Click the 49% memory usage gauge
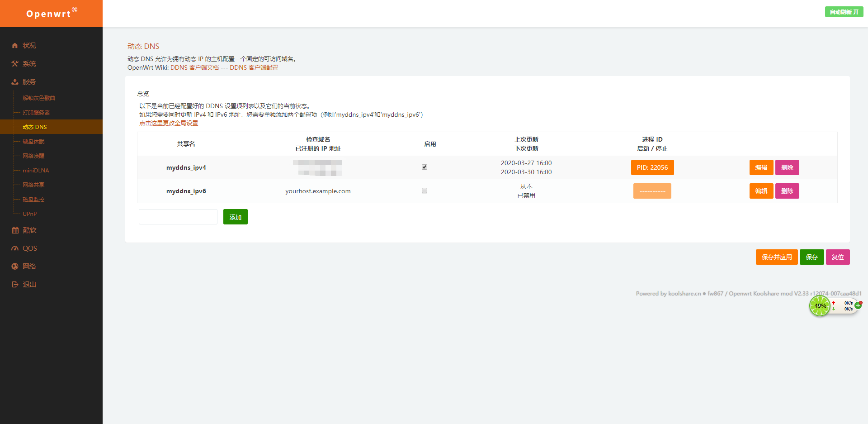Image resolution: width=868 pixels, height=424 pixels. pyautogui.click(x=820, y=306)
